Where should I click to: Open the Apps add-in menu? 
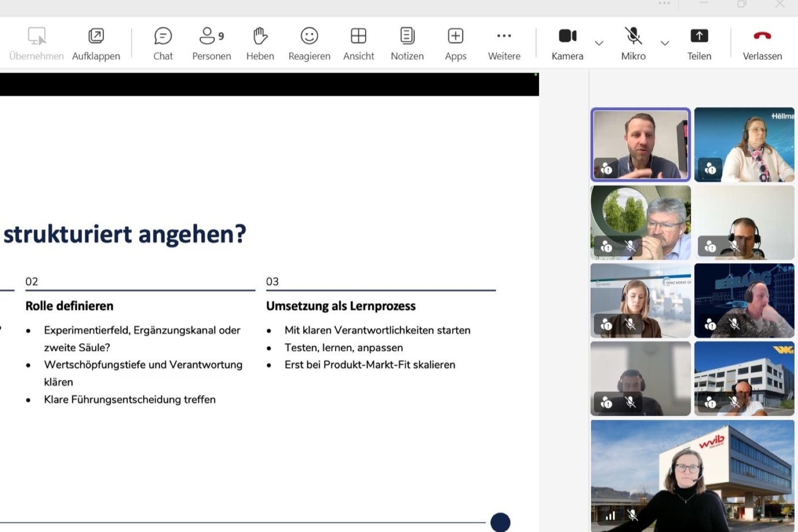(455, 43)
